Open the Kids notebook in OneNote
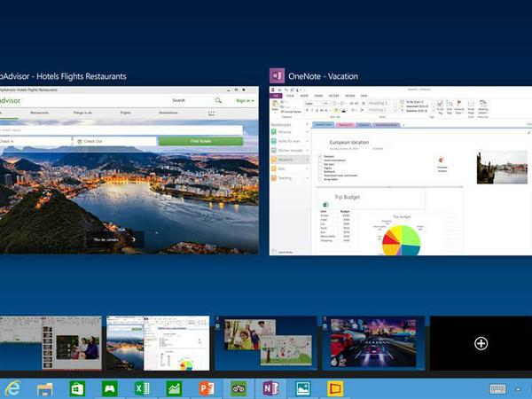This screenshot has height=399, width=532. coord(282,168)
